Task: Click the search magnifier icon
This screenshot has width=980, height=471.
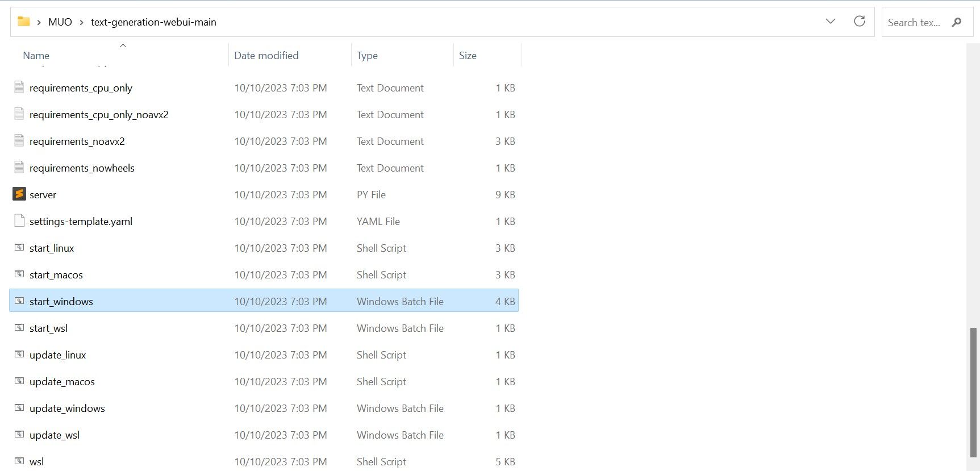Action: [957, 22]
